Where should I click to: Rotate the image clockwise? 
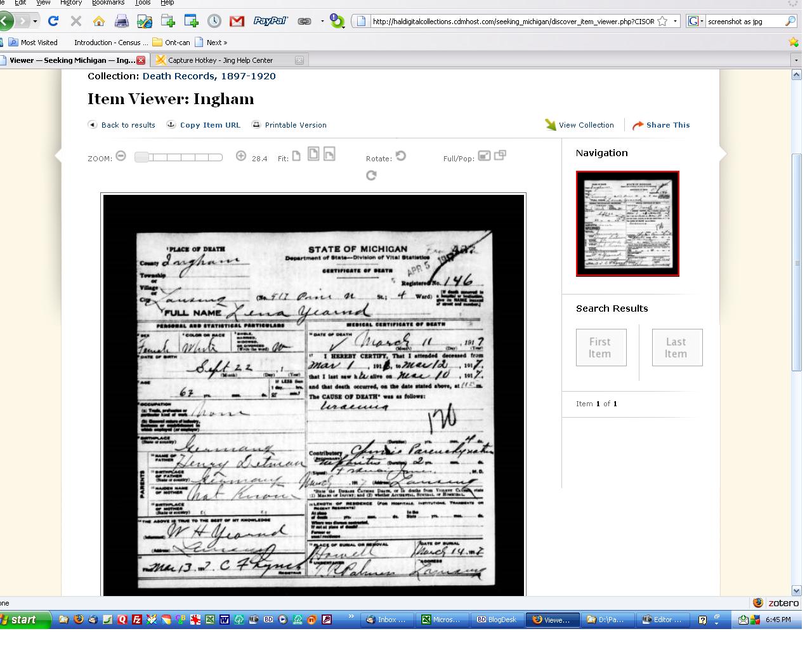click(x=372, y=175)
